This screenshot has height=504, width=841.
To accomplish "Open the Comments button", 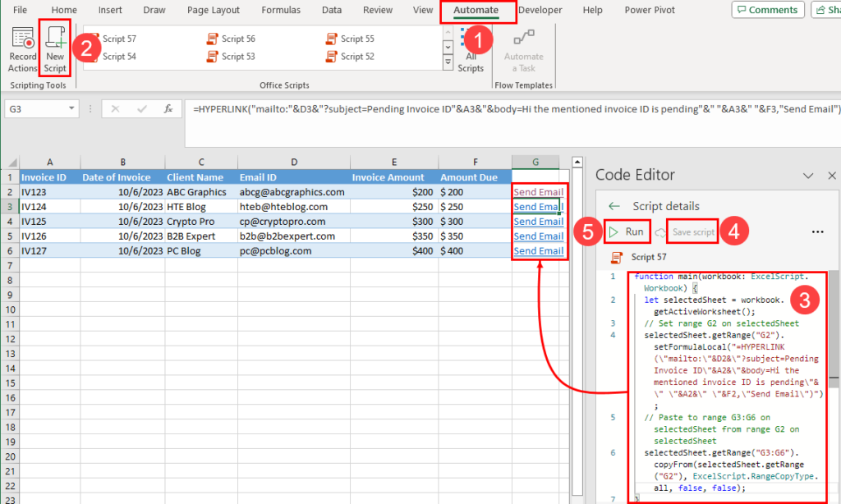I will point(768,10).
